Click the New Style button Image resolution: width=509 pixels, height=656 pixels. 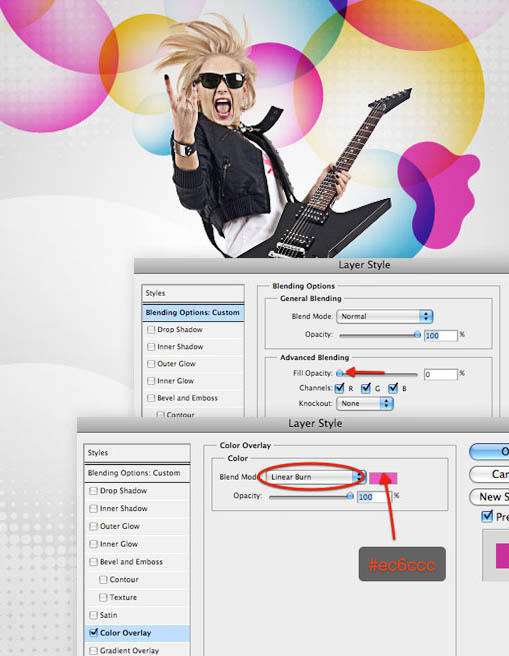point(489,497)
